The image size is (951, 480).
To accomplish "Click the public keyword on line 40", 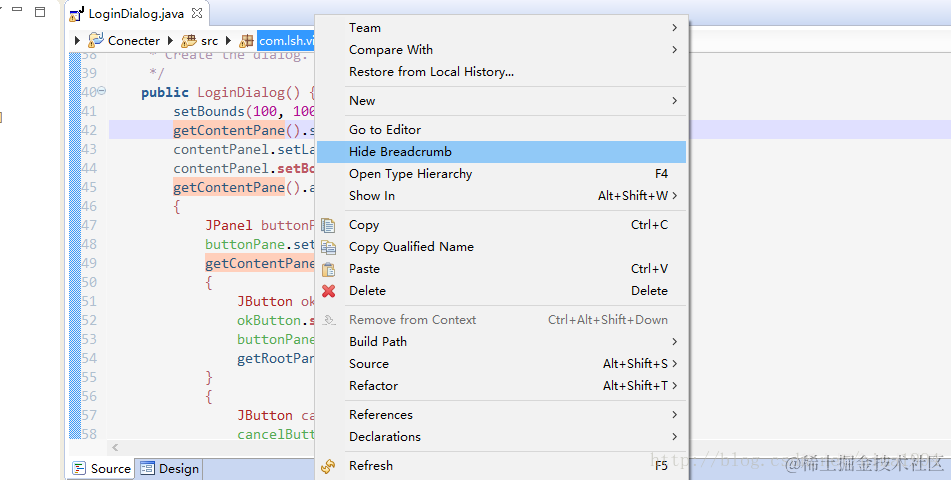I will (165, 92).
